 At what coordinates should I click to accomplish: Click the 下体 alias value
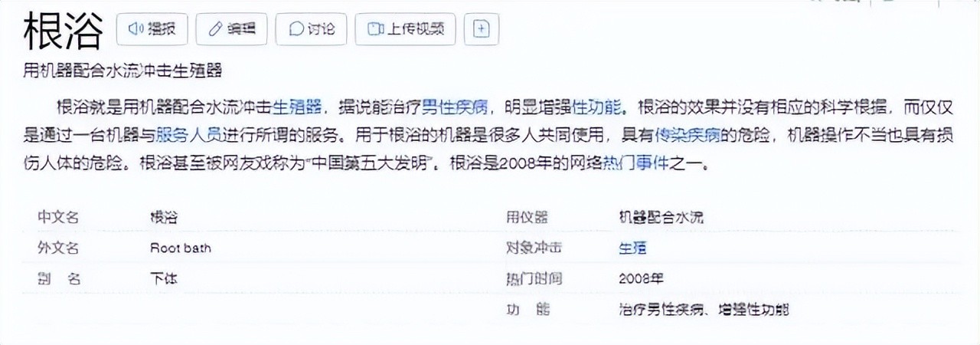(x=163, y=279)
